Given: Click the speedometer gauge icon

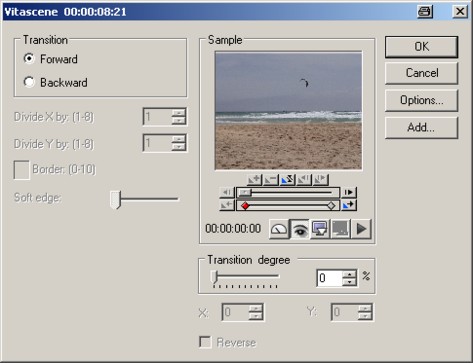Looking at the screenshot, I should click(279, 229).
